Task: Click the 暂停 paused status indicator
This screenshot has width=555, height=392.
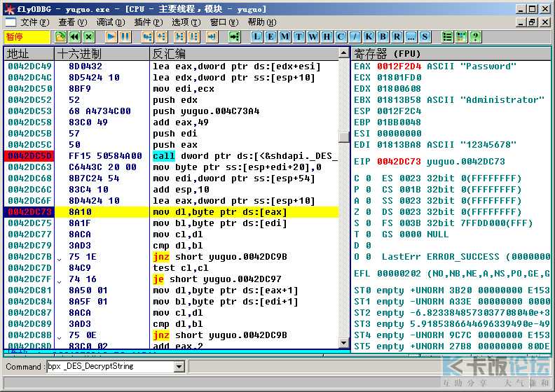Action: tap(27, 37)
